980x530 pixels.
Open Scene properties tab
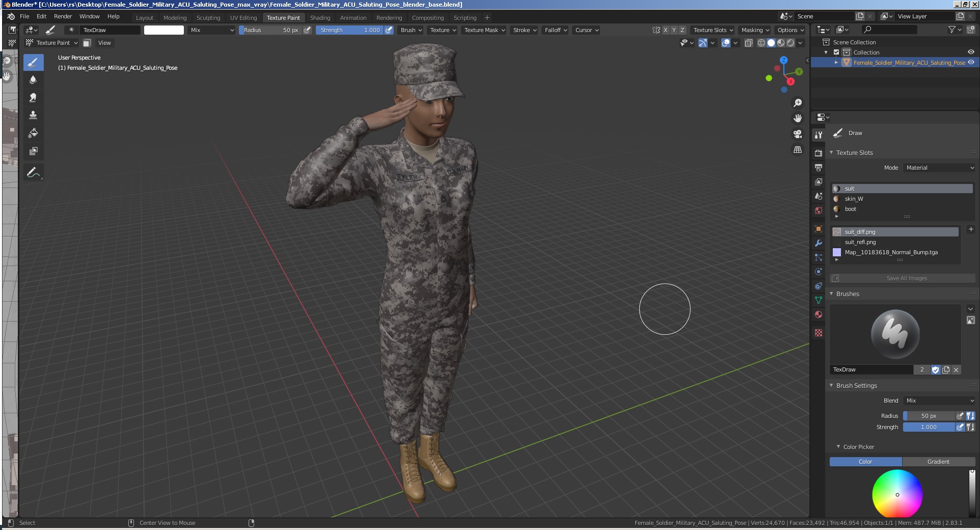pyautogui.click(x=819, y=196)
